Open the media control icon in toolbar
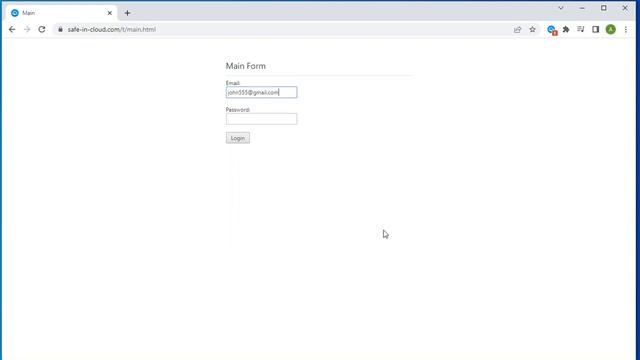The height and width of the screenshot is (360, 640). (x=580, y=29)
